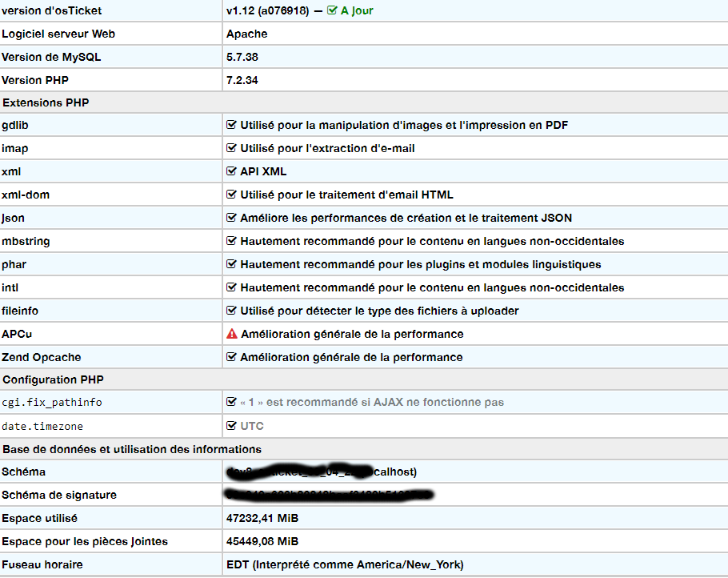Click the red warning icon for APCu
728x578 pixels.
231,334
